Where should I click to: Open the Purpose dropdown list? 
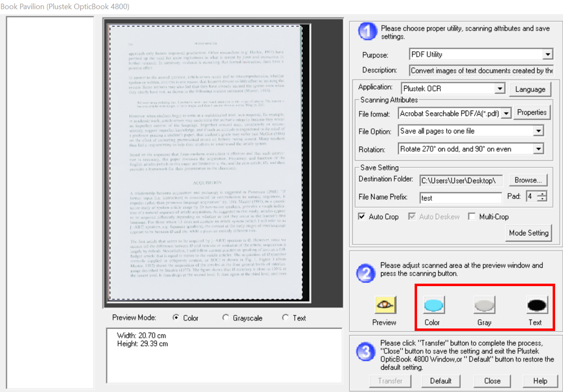[x=548, y=55]
